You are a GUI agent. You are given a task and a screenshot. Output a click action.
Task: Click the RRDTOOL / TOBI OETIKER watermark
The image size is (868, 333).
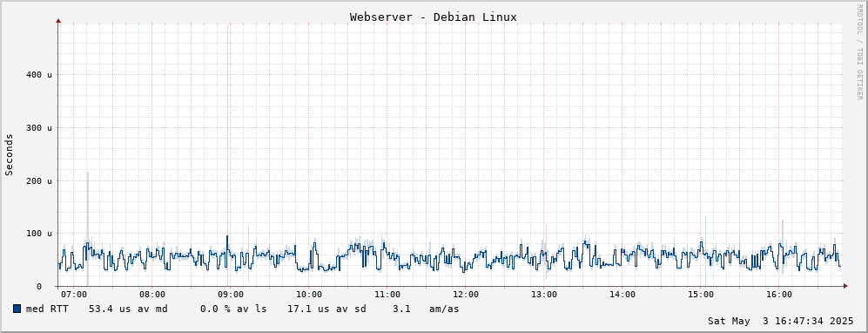859,52
